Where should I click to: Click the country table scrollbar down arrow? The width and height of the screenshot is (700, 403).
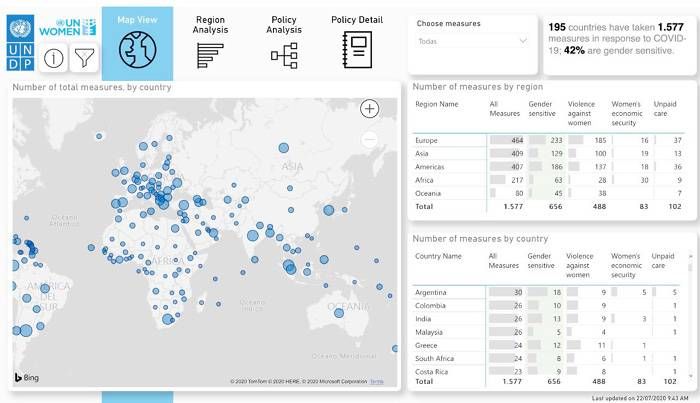691,376
